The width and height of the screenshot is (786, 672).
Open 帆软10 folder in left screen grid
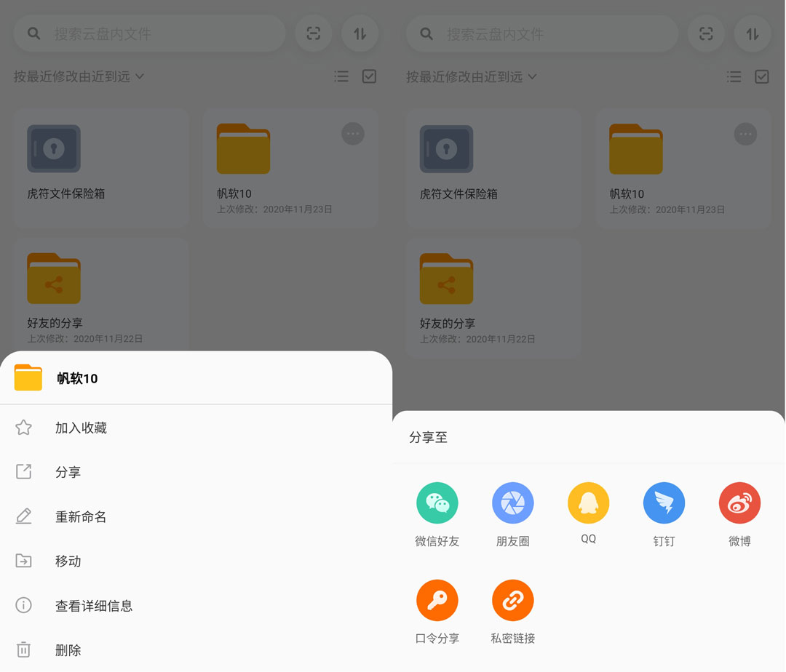tap(290, 169)
